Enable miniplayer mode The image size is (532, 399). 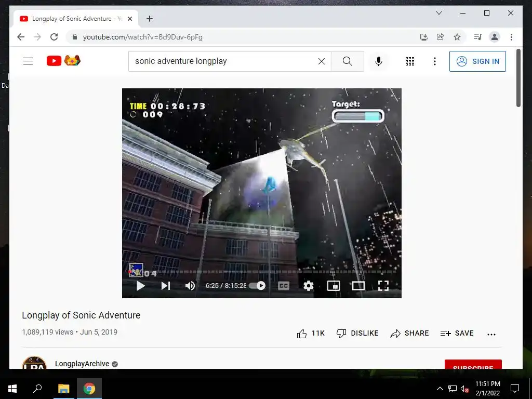point(333,286)
